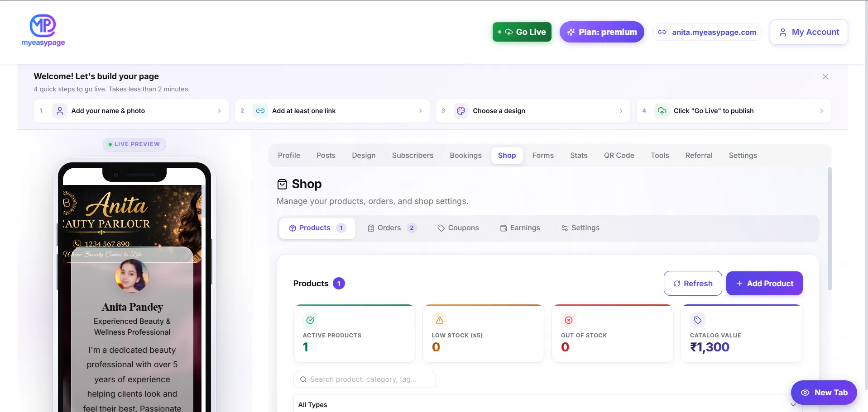
Task: Select the Products sub-tab
Action: (317, 228)
